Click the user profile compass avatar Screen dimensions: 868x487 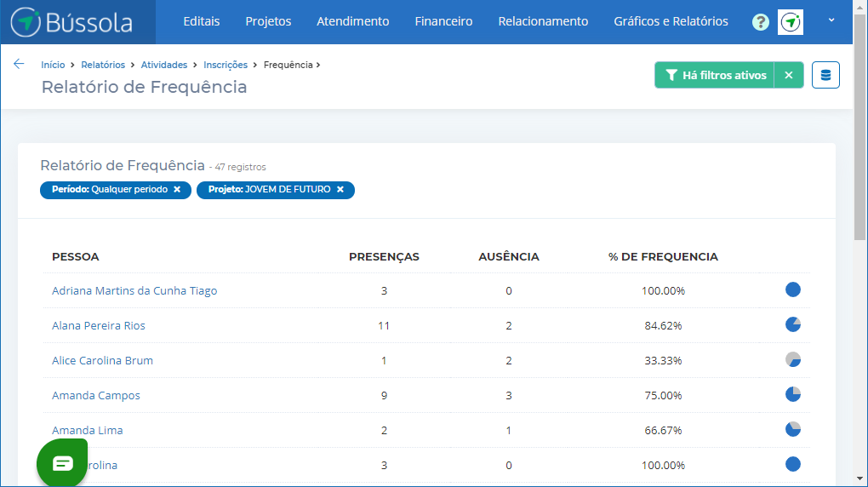[x=791, y=22]
